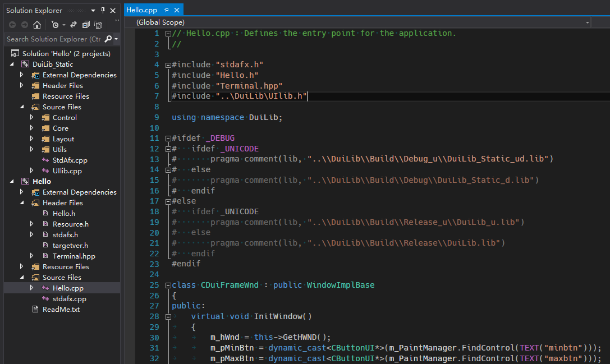Select the Solution 'Hello' (2 projects) node
Image resolution: width=610 pixels, height=364 pixels.
pos(66,53)
